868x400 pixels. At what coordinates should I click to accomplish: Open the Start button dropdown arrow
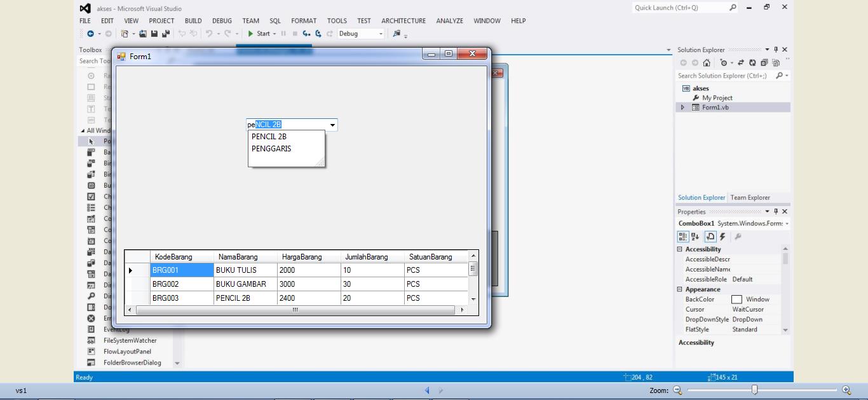(275, 34)
